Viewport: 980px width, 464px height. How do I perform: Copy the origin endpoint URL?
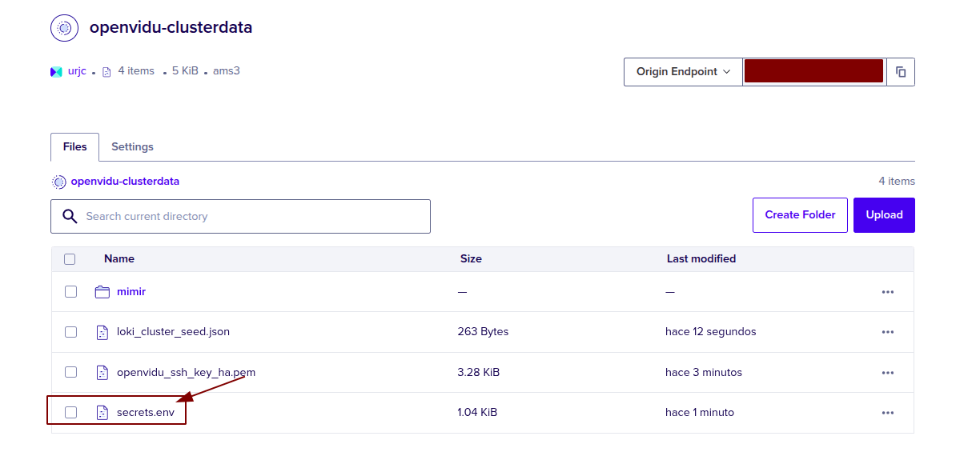point(901,72)
